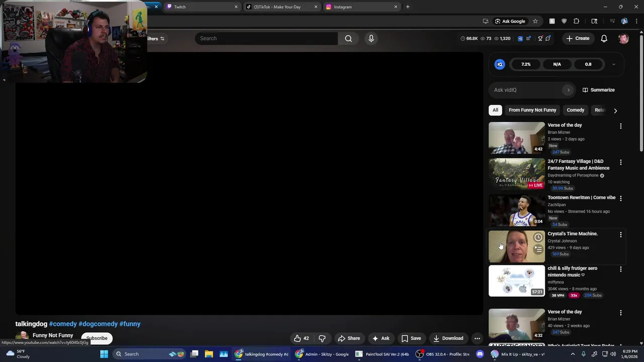The width and height of the screenshot is (644, 362).
Task: Switch to the Instagram browser tab
Action: pos(361,7)
